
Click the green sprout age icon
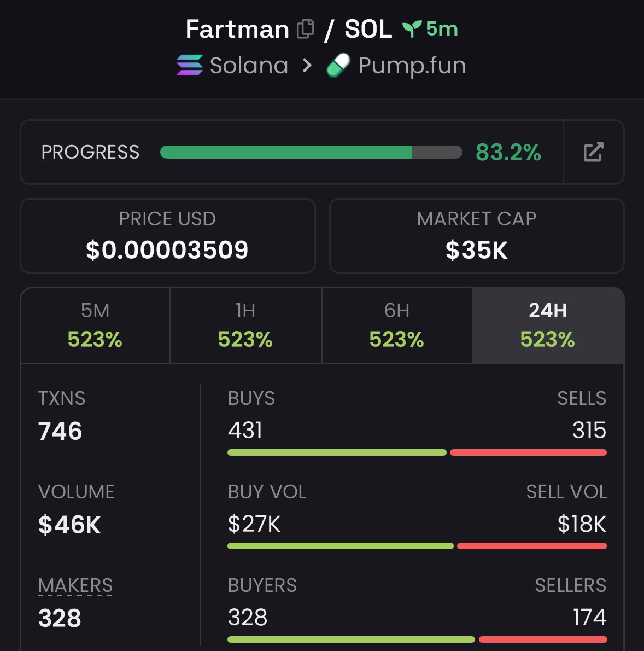(412, 28)
